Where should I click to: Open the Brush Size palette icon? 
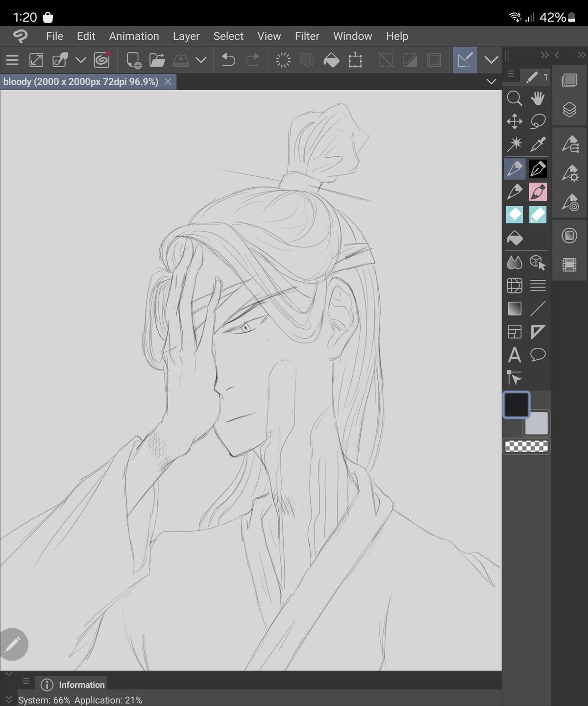570,202
